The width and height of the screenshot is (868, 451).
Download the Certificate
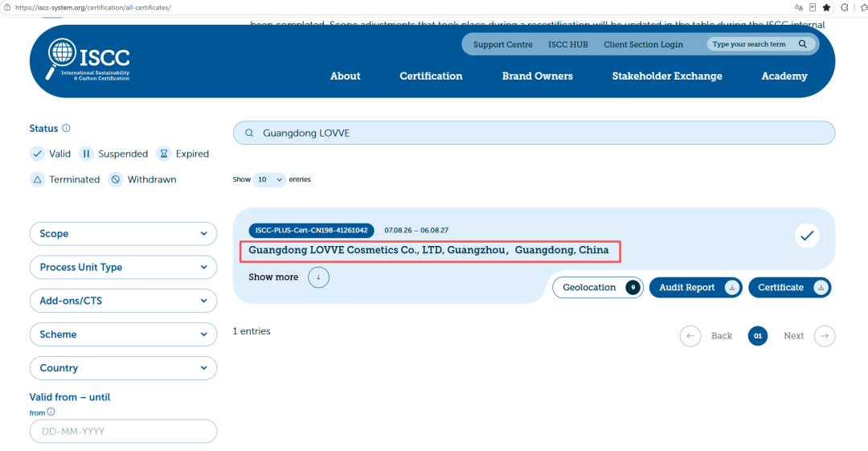point(789,288)
